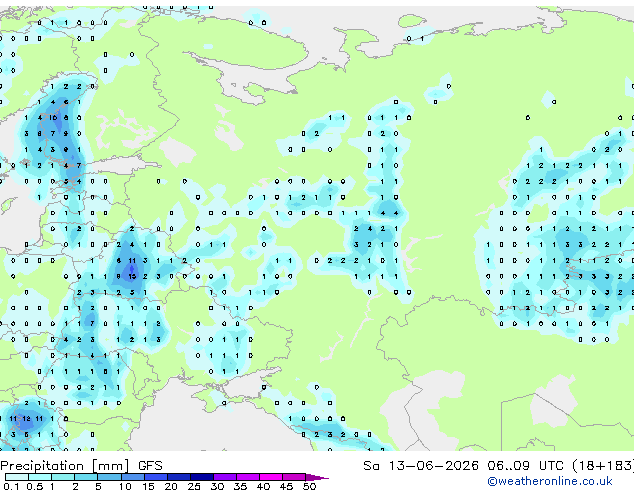Click the '0.1' legend scale label
The width and height of the screenshot is (634, 490).
(11, 486)
